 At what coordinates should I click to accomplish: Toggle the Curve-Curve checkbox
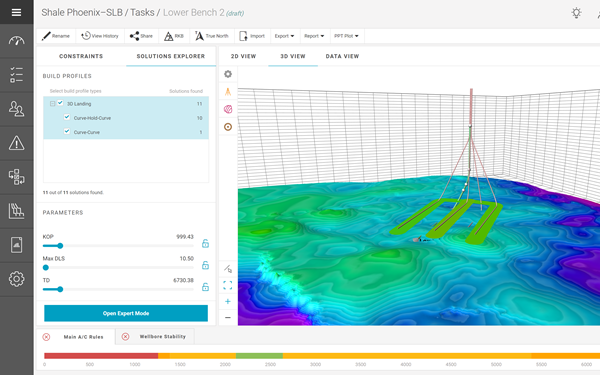tap(67, 131)
